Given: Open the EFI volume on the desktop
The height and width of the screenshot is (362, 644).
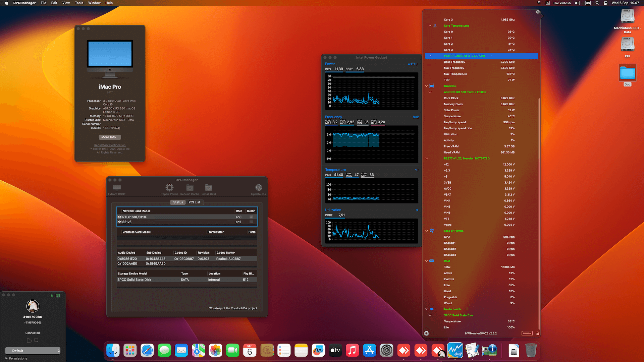Looking at the screenshot, I should point(627,45).
